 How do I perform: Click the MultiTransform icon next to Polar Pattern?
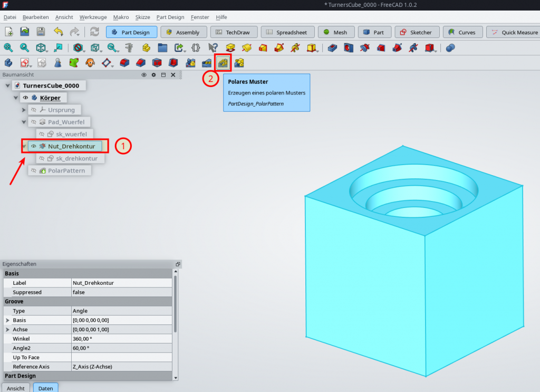[x=239, y=63]
